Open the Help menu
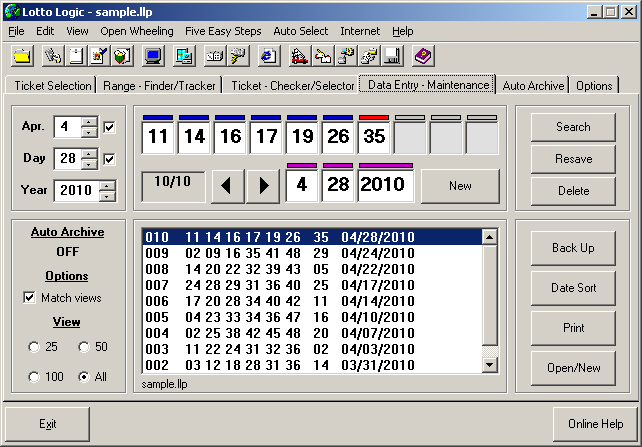642x447 pixels. (x=402, y=31)
